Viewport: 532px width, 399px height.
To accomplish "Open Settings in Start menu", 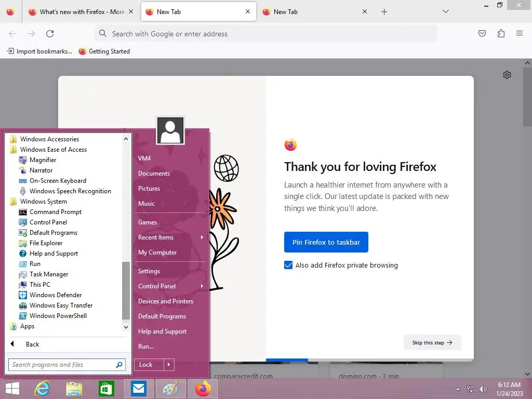I will point(149,271).
